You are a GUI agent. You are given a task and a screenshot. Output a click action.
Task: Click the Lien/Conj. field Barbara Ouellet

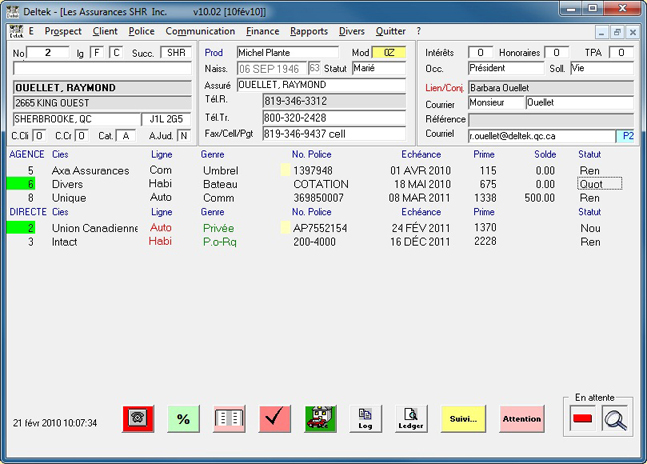tap(551, 88)
